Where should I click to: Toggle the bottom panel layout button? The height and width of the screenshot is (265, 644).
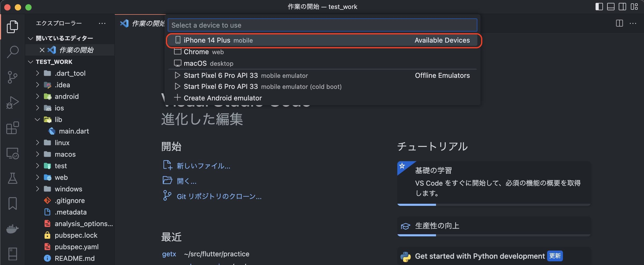pyautogui.click(x=611, y=7)
